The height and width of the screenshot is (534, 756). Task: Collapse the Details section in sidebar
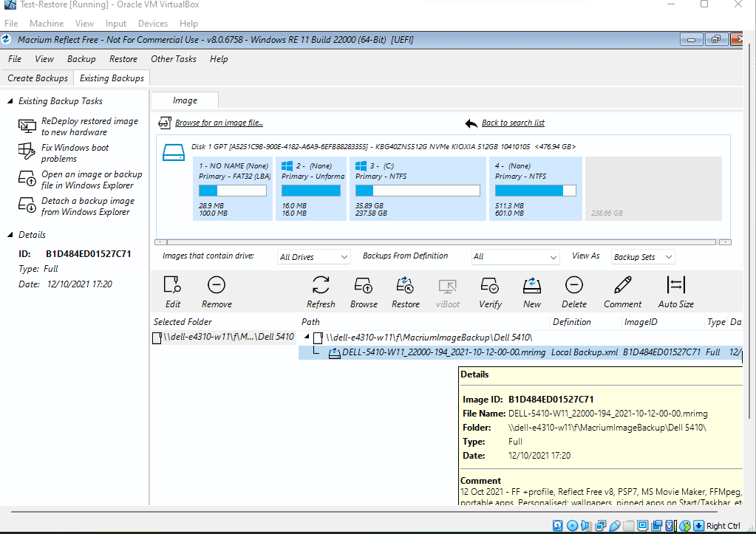10,235
